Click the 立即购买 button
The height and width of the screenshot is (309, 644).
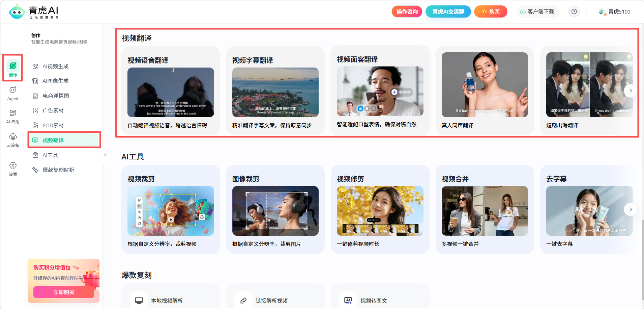[x=64, y=292]
